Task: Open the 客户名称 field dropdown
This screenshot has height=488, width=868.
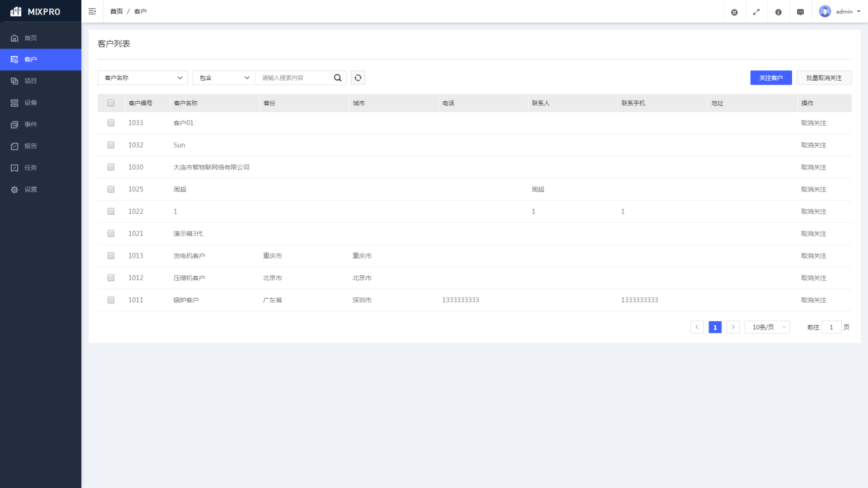Action: pyautogui.click(x=142, y=78)
